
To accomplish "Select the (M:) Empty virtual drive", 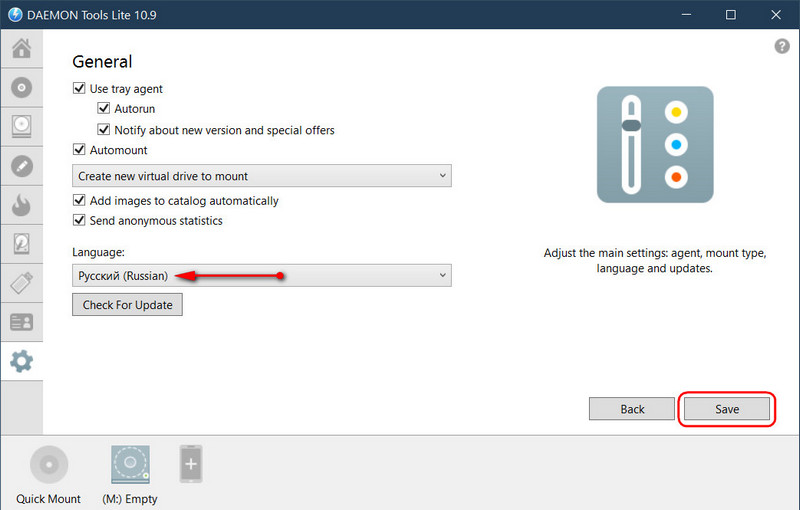I will tap(131, 465).
